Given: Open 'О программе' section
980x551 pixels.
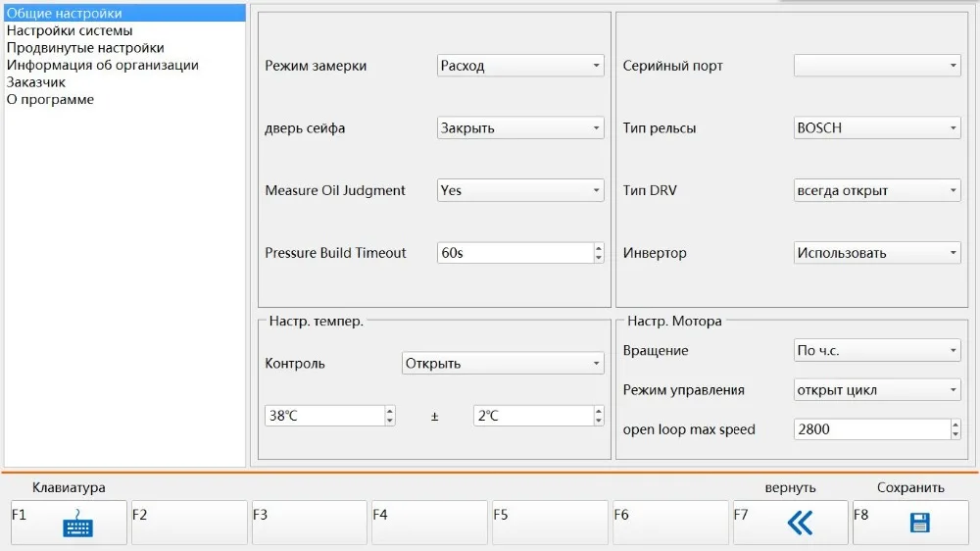Looking at the screenshot, I should (124, 99).
